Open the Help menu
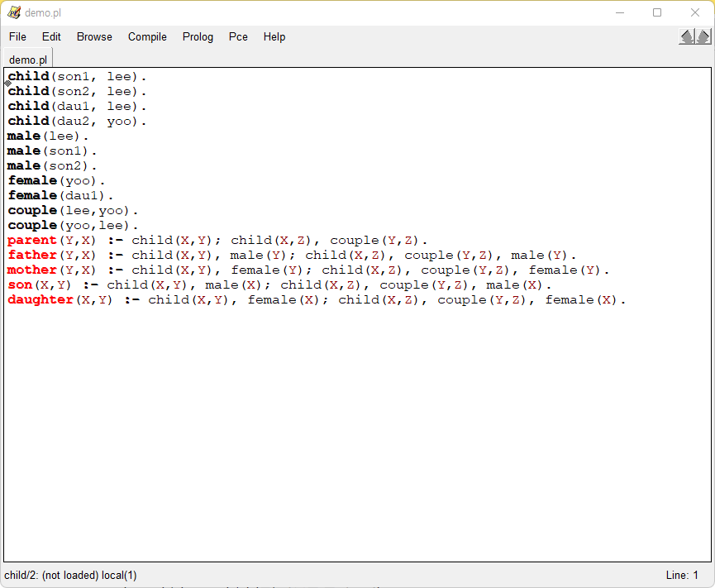Viewport: 715px width, 588px height. 274,37
